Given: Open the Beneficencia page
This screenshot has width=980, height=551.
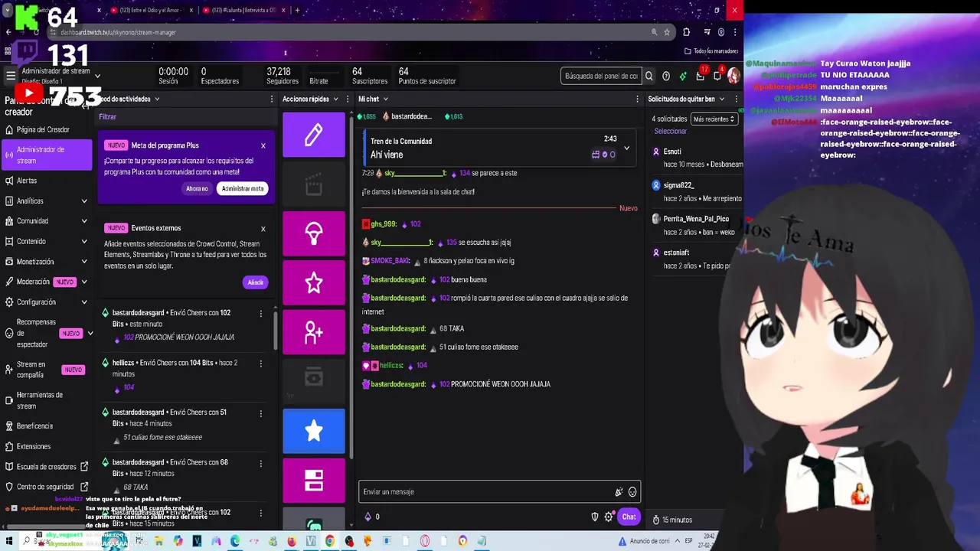Looking at the screenshot, I should [x=34, y=425].
